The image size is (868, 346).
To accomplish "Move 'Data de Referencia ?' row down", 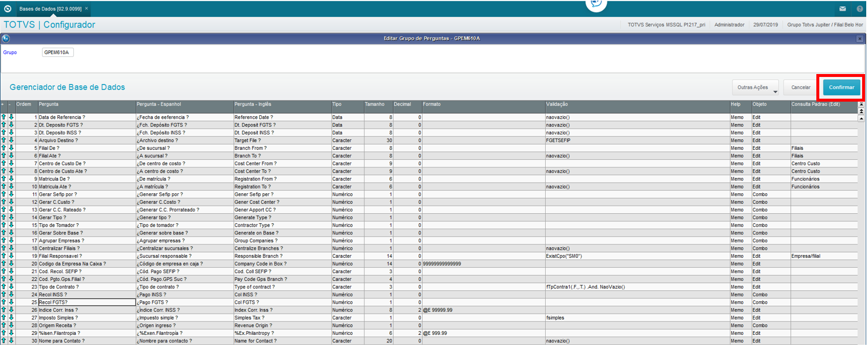I will (11, 117).
